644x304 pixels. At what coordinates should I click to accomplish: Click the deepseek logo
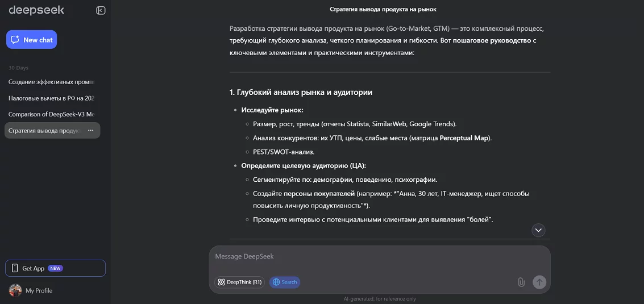click(x=36, y=10)
